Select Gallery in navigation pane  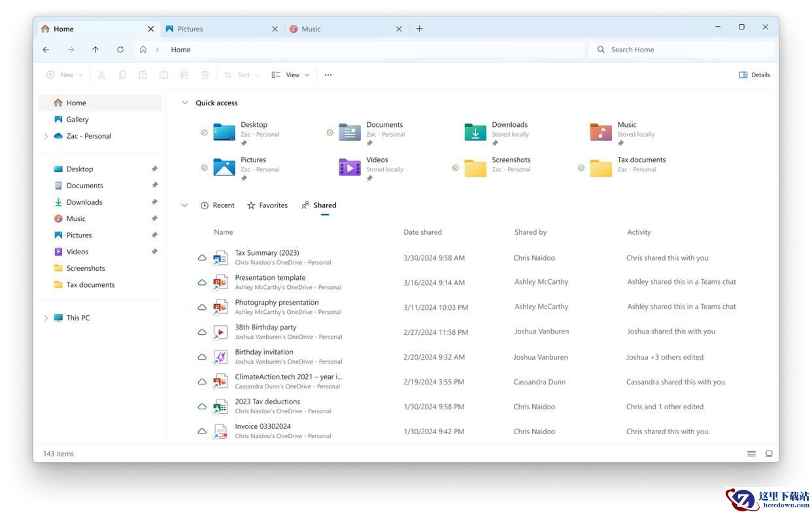(99, 119)
